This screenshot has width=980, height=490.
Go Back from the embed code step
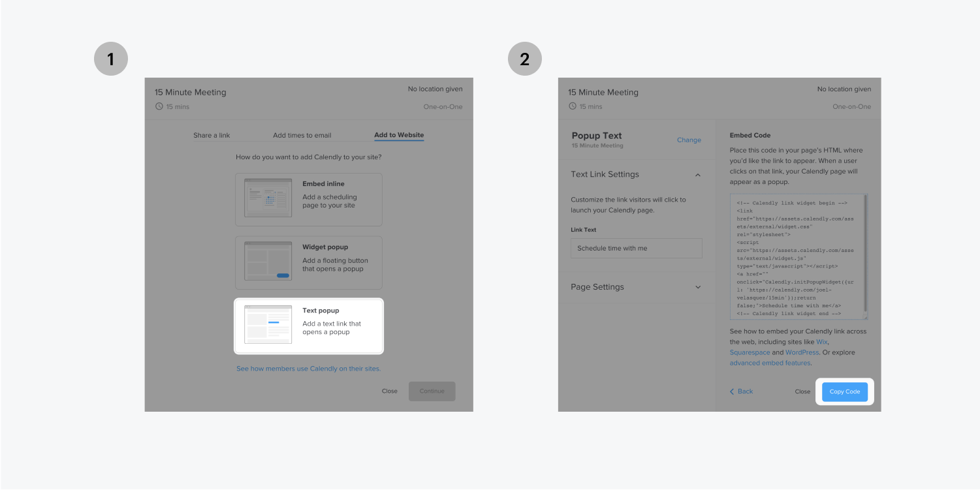(x=741, y=391)
